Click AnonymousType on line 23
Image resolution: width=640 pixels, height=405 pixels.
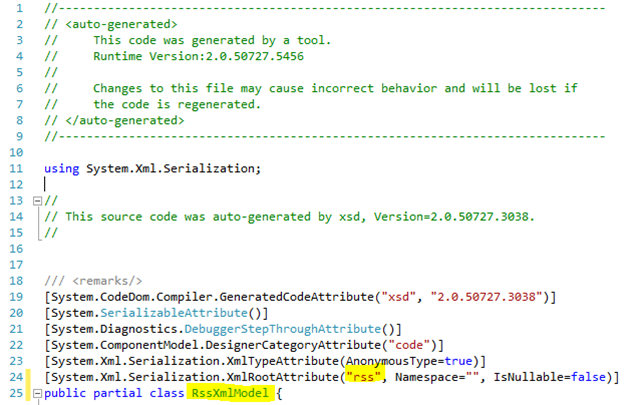[392, 361]
